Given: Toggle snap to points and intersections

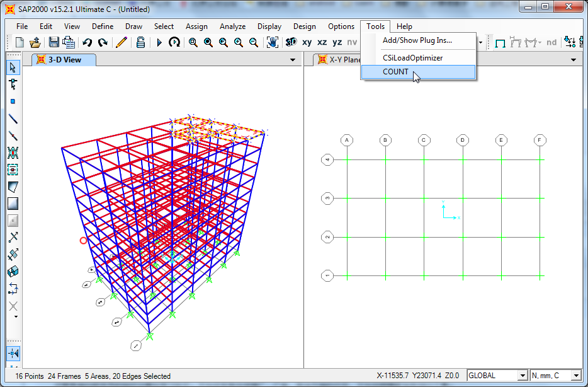Looking at the screenshot, I should [13, 354].
